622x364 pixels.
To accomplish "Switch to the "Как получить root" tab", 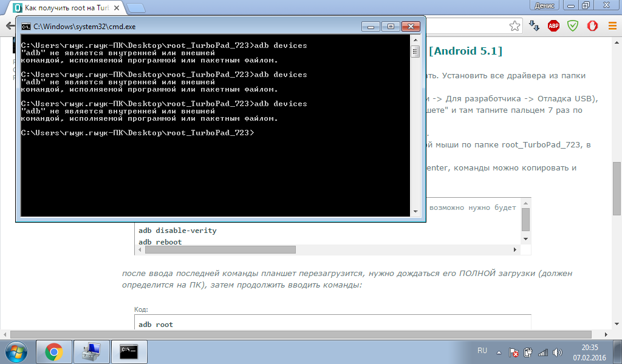I will (x=66, y=7).
